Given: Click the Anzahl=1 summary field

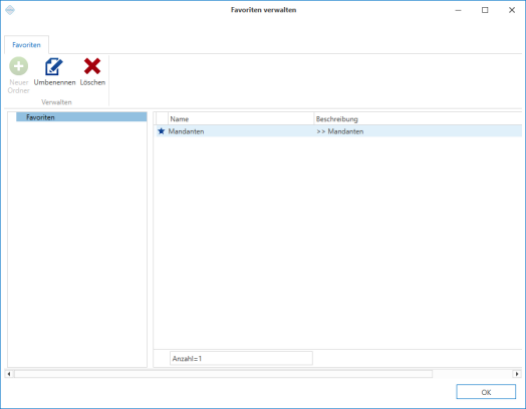Looking at the screenshot, I should pyautogui.click(x=241, y=358).
